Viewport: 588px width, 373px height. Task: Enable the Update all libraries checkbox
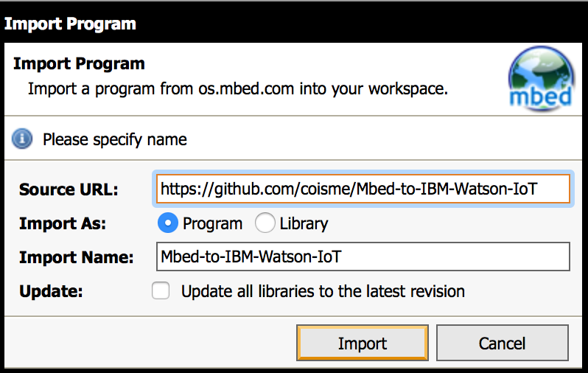[161, 291]
